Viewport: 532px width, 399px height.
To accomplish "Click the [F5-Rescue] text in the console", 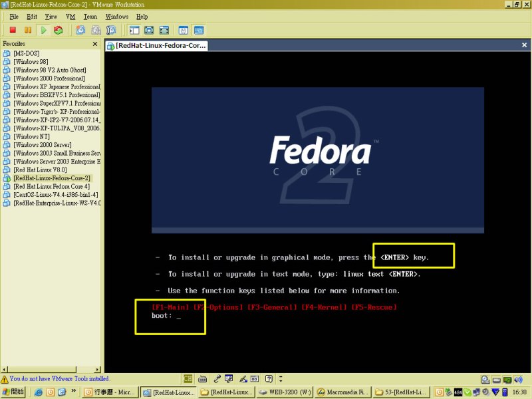I will pyautogui.click(x=374, y=307).
